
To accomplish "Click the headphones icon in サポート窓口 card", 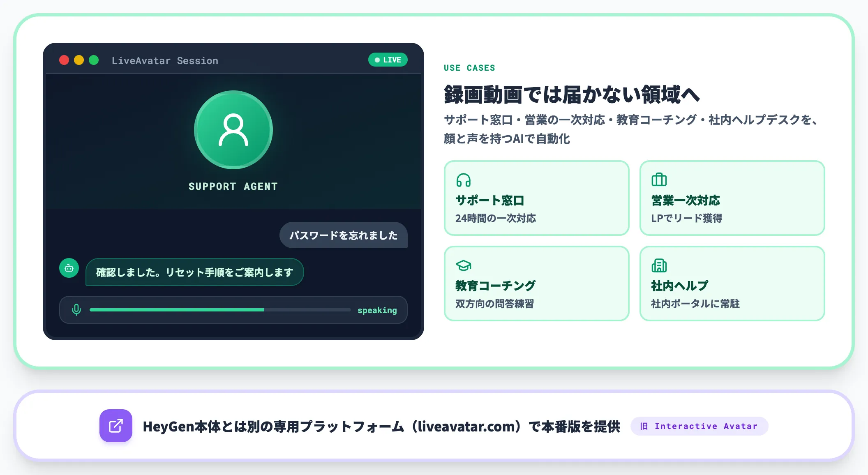I will tap(463, 180).
